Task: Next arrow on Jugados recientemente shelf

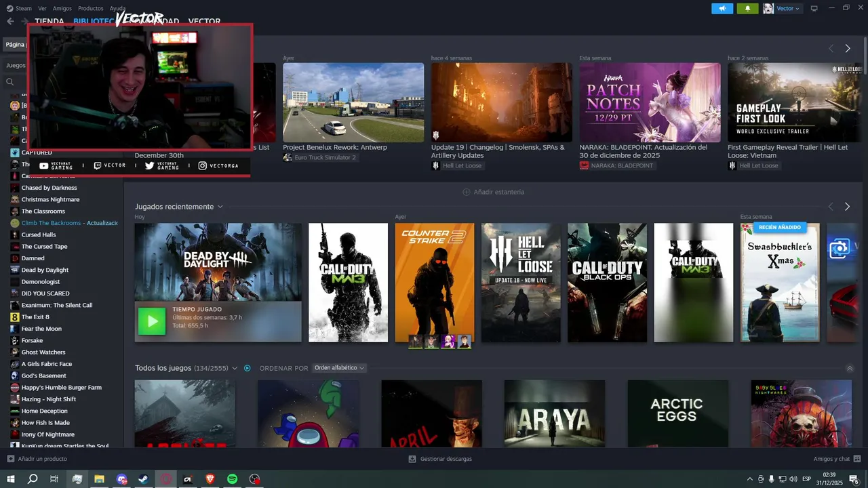Action: (847, 207)
